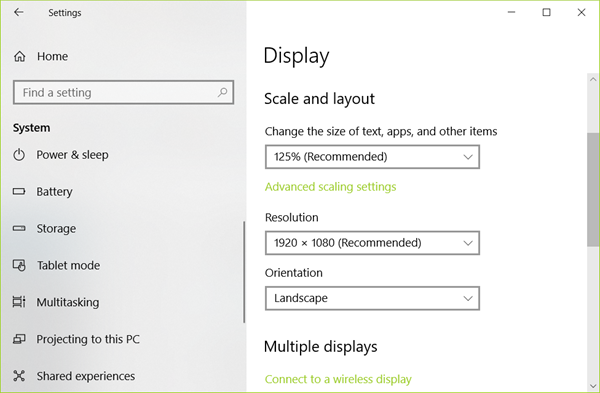Click the Multiple displays heading
Image resolution: width=600 pixels, height=393 pixels.
click(x=321, y=347)
